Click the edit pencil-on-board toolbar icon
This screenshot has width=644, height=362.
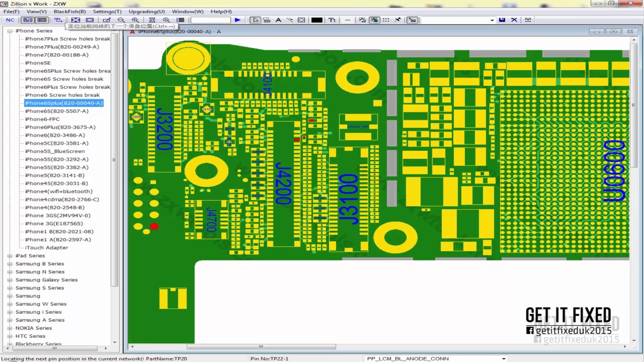(x=107, y=20)
